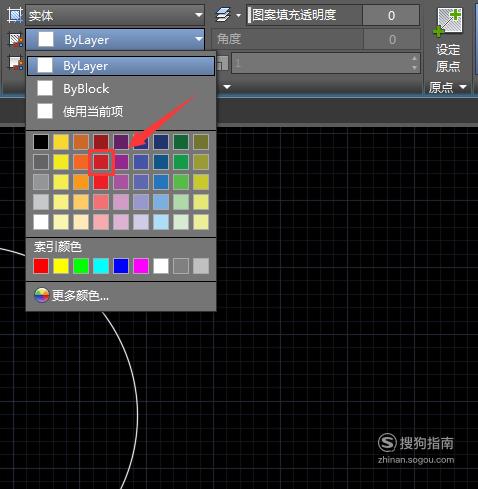Click the background color icon below hatch color
Viewport: 478px width, 489px height.
(15, 63)
